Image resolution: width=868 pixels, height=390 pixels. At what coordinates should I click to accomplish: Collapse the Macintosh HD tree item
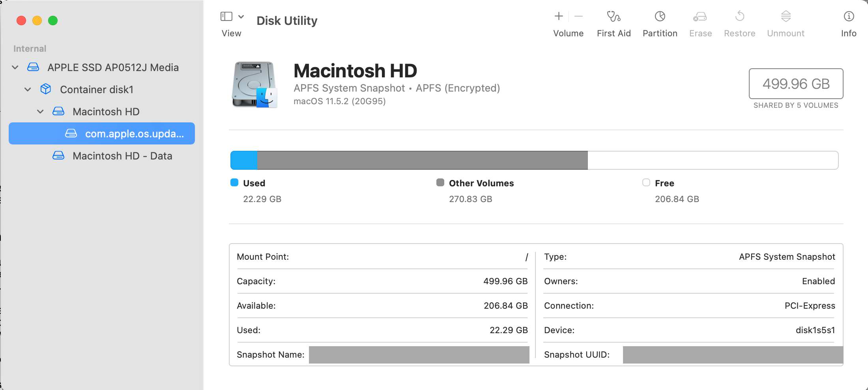tap(40, 111)
